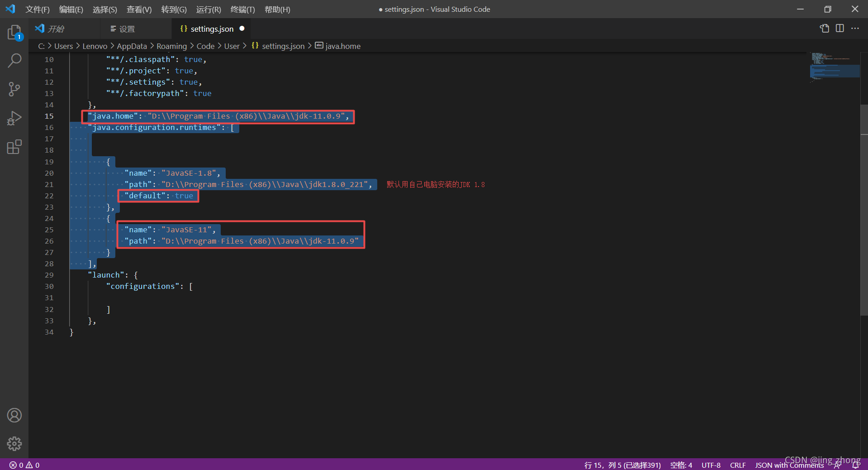
Task: Click "**/.project" on line 11
Action: [136, 71]
